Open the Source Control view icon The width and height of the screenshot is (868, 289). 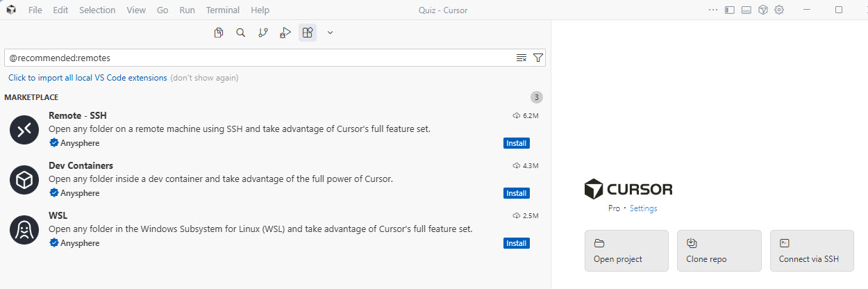263,32
